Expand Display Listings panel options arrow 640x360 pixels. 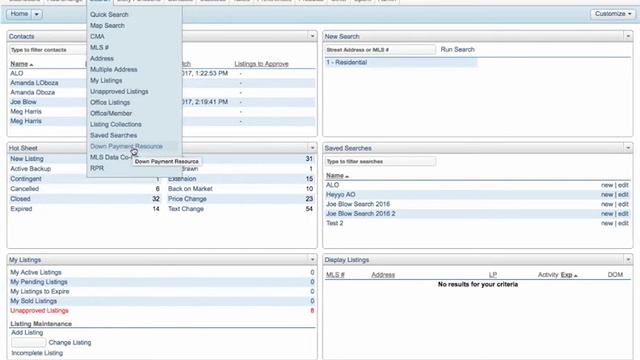click(x=628, y=260)
